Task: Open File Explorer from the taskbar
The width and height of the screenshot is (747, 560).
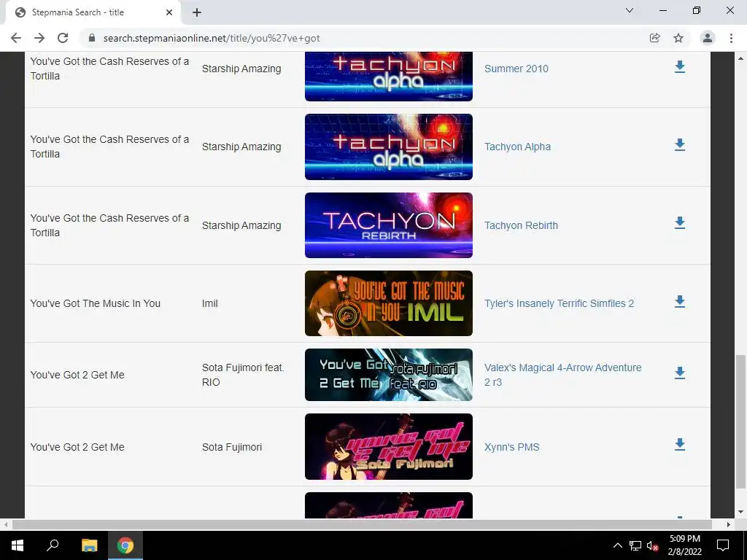Action: (x=89, y=545)
